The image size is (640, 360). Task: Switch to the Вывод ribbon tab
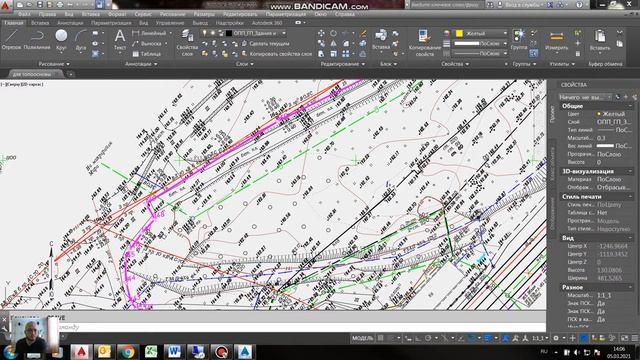pyautogui.click(x=200, y=23)
